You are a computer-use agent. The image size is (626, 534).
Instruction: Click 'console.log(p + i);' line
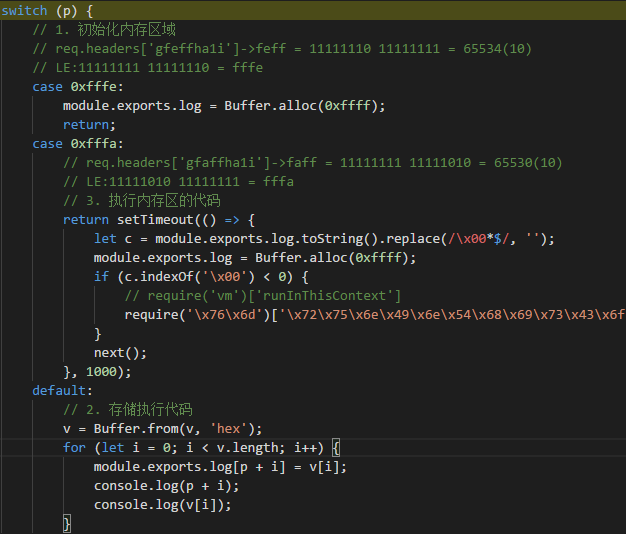pos(166,486)
